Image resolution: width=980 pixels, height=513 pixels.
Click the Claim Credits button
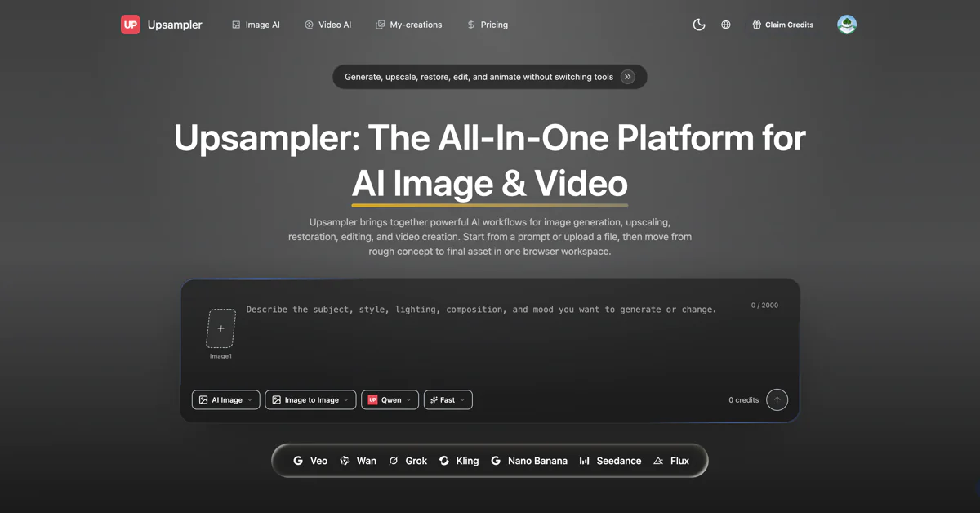[x=783, y=25]
